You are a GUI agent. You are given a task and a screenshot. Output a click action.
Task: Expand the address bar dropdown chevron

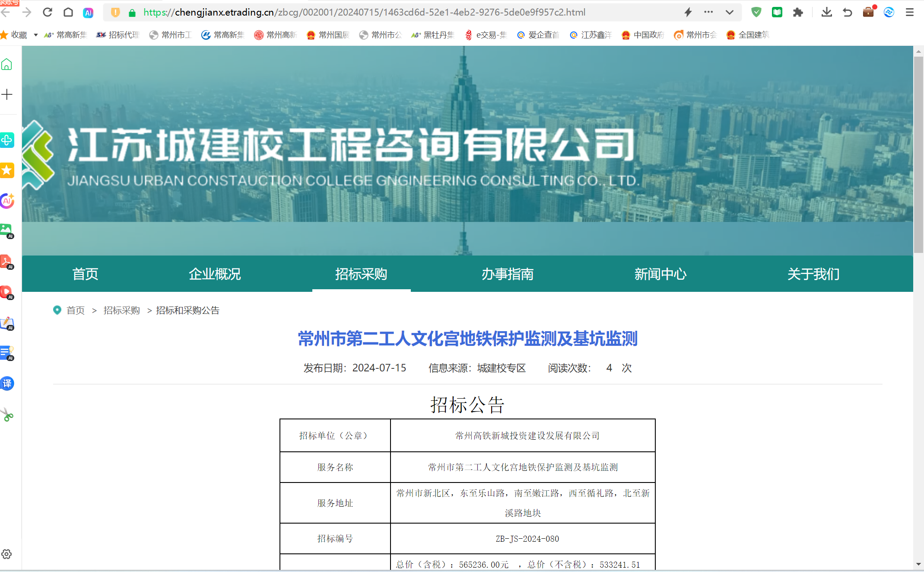pyautogui.click(x=730, y=13)
